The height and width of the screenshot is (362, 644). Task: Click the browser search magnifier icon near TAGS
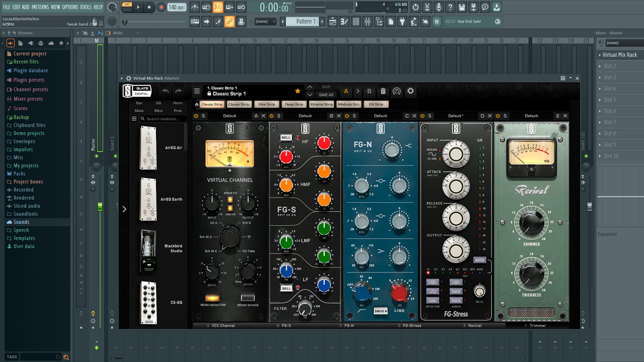[66, 357]
